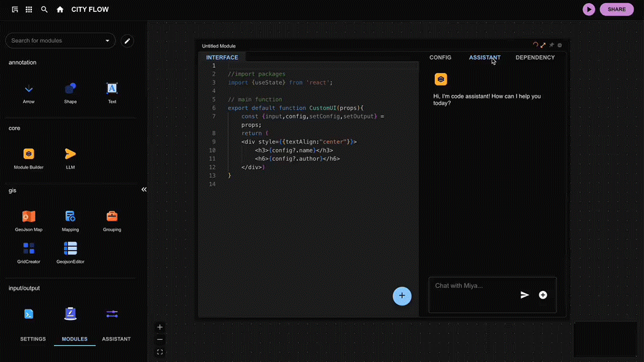Viewport: 644px width, 362px height.
Task: Click the SHARE button
Action: click(x=616, y=9)
